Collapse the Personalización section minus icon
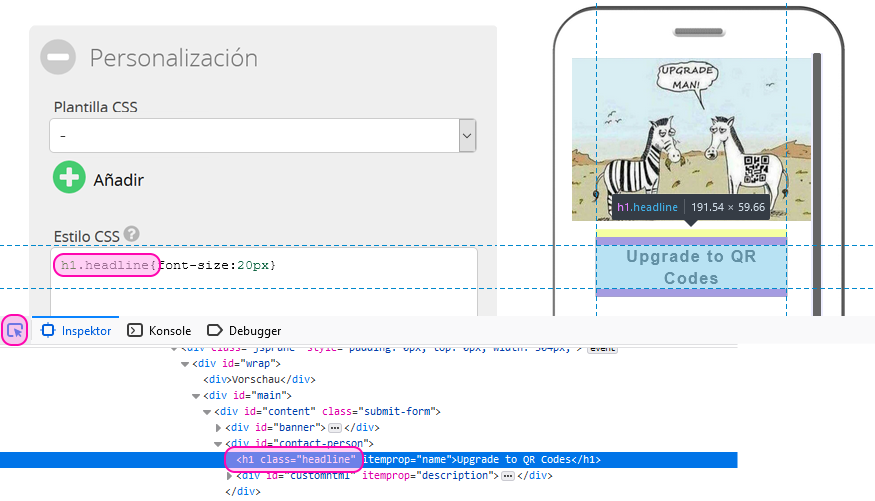Screen dimensions: 875x501 pyautogui.click(x=58, y=57)
